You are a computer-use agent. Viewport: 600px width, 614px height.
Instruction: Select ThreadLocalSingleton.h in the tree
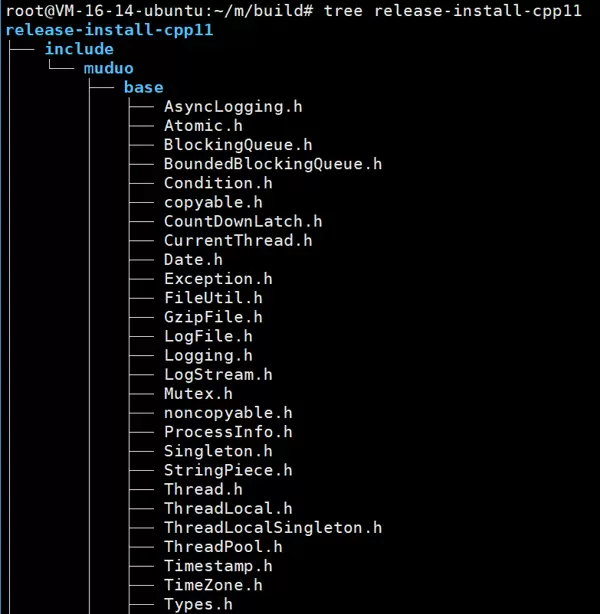click(273, 527)
